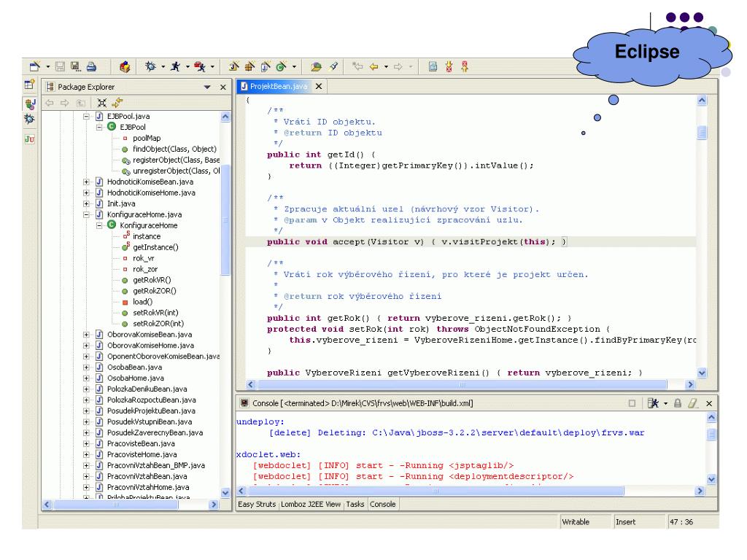Select getInstance() in the Package Explorer

[x=155, y=248]
